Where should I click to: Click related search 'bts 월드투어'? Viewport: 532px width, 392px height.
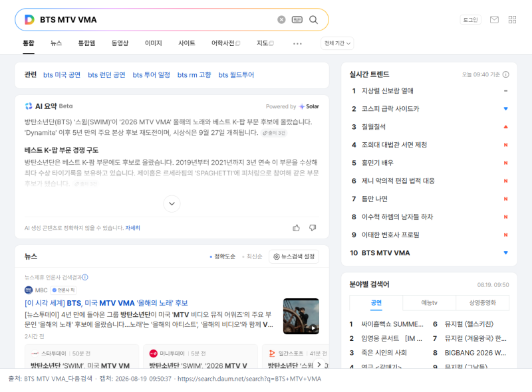(x=236, y=74)
